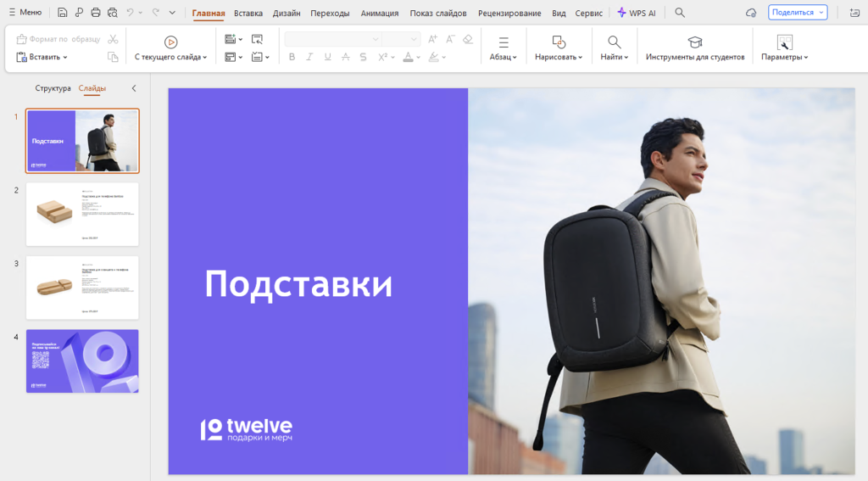Click the new slide icon

[x=231, y=39]
